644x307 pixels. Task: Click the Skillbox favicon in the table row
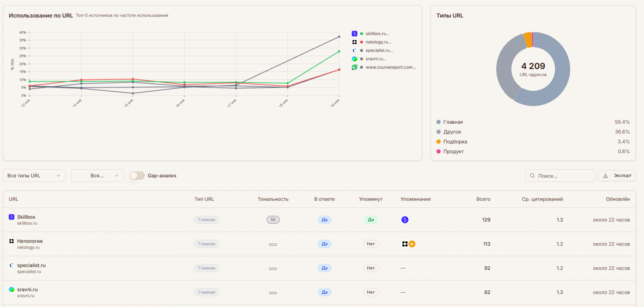click(x=11, y=217)
